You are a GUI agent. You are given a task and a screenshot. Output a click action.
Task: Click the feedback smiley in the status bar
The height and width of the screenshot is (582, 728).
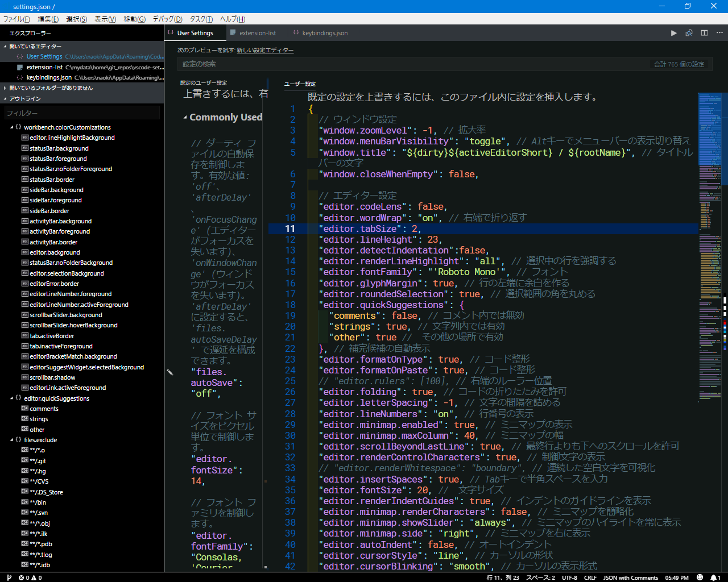[x=700, y=577]
